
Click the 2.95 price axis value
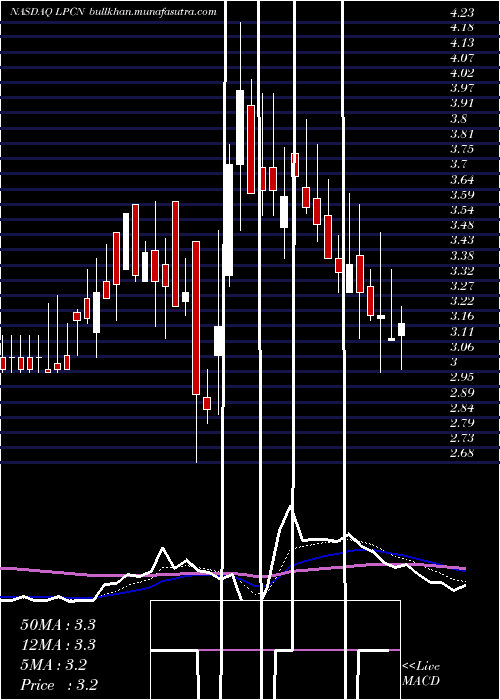coord(462,377)
